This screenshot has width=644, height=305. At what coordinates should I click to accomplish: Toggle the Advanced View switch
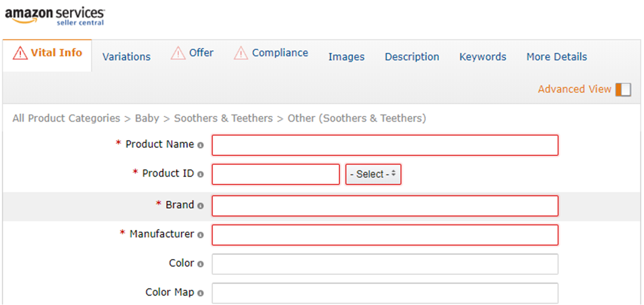[x=623, y=89]
